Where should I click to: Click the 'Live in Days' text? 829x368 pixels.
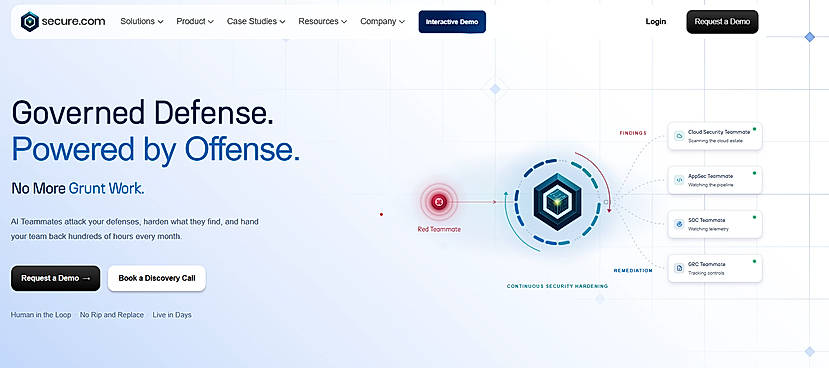pos(172,315)
